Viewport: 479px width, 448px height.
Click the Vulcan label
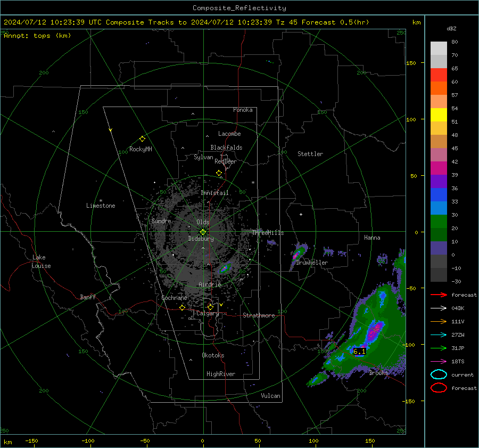click(271, 396)
